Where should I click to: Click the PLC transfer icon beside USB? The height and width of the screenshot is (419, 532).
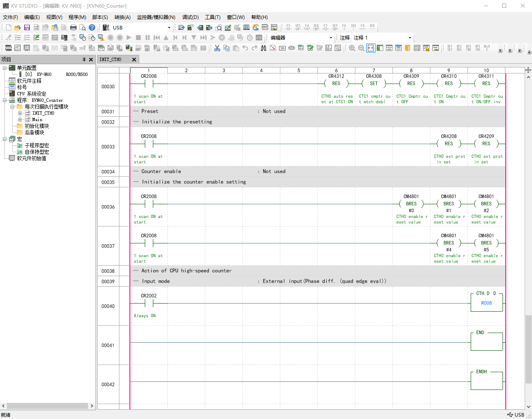[x=106, y=27]
